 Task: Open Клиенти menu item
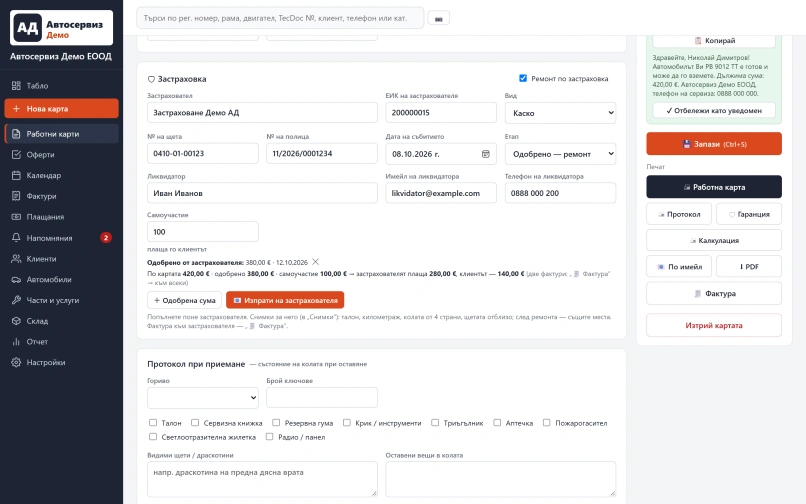coord(61,259)
